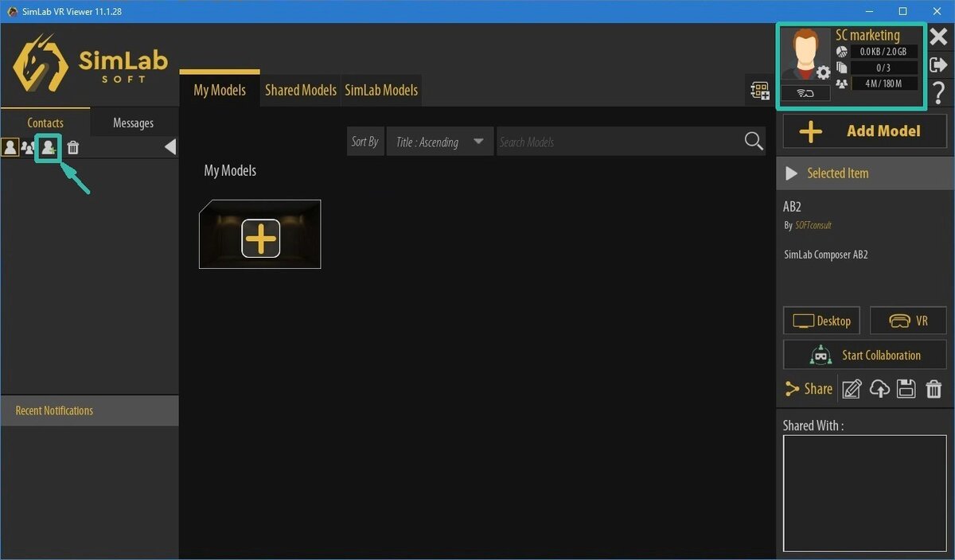Toggle the single contacts view icon

click(x=10, y=147)
